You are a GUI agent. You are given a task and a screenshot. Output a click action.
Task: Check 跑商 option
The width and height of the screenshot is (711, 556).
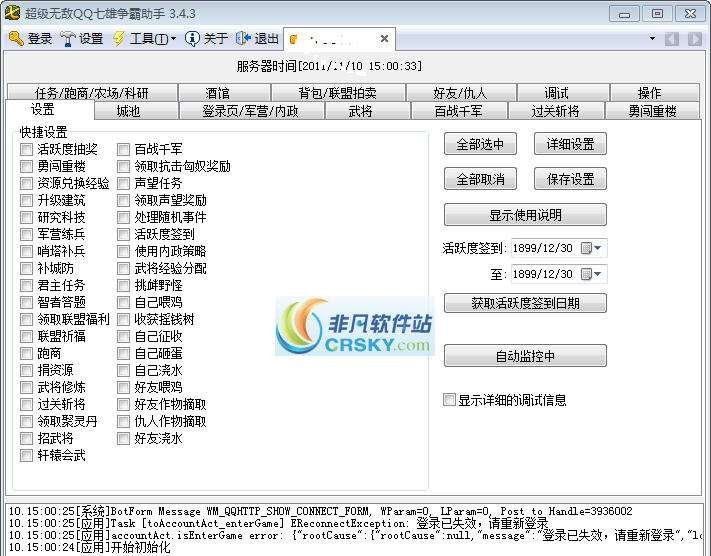click(x=26, y=353)
